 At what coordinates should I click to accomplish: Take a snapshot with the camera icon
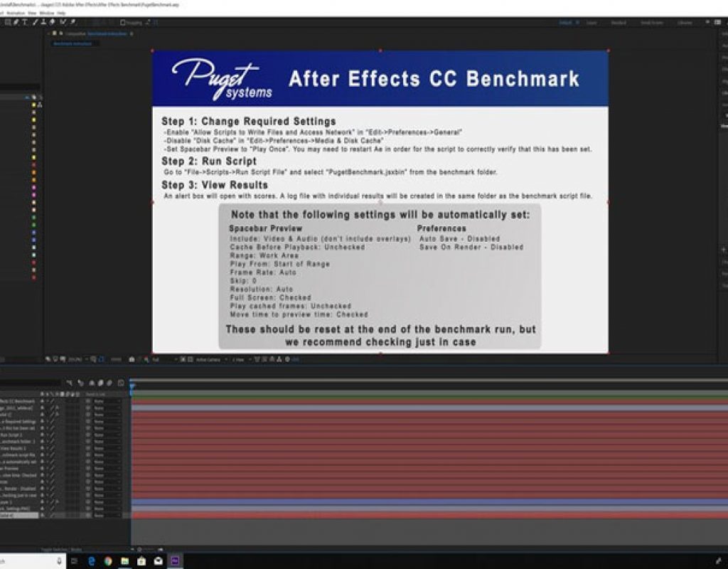click(132, 359)
